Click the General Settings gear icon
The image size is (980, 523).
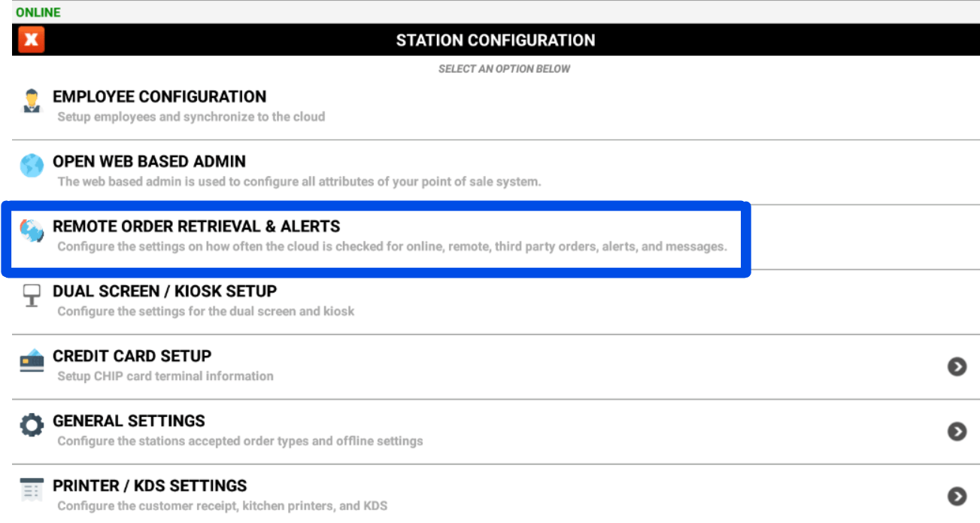click(x=32, y=426)
